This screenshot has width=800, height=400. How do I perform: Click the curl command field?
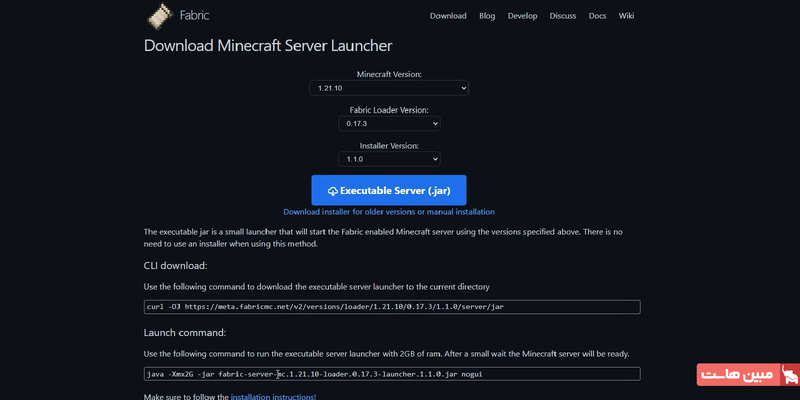click(x=392, y=307)
